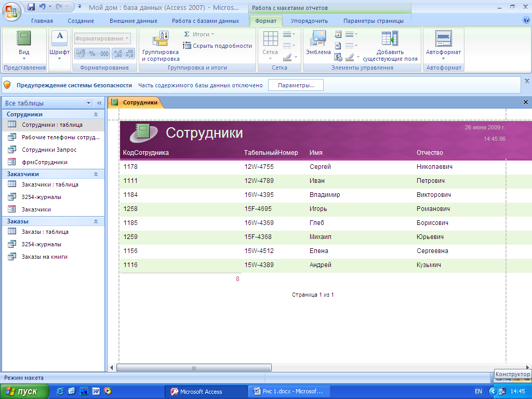Click the ТабельныйНомер column header
Viewport: 532px width, 399px height.
coord(271,153)
